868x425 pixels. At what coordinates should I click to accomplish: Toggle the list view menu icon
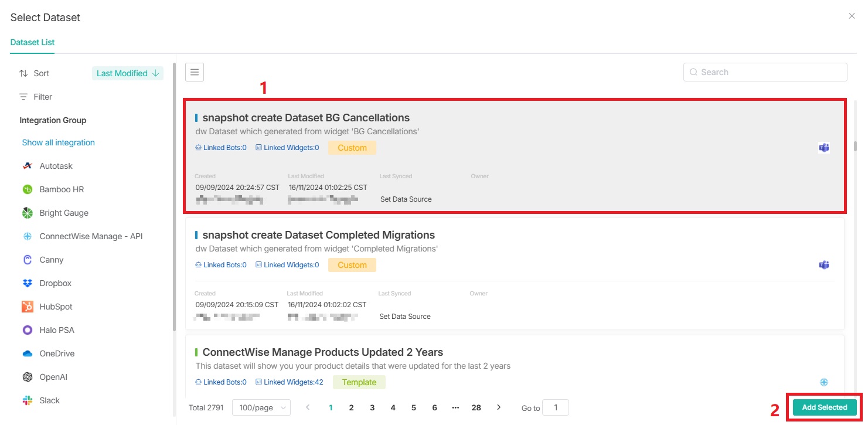point(195,72)
